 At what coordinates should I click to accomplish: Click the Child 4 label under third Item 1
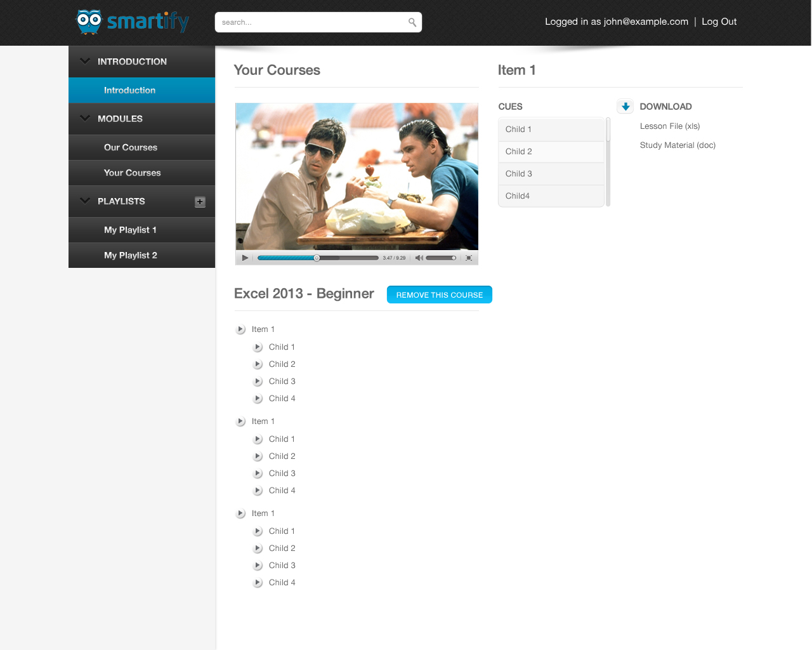pyautogui.click(x=282, y=583)
